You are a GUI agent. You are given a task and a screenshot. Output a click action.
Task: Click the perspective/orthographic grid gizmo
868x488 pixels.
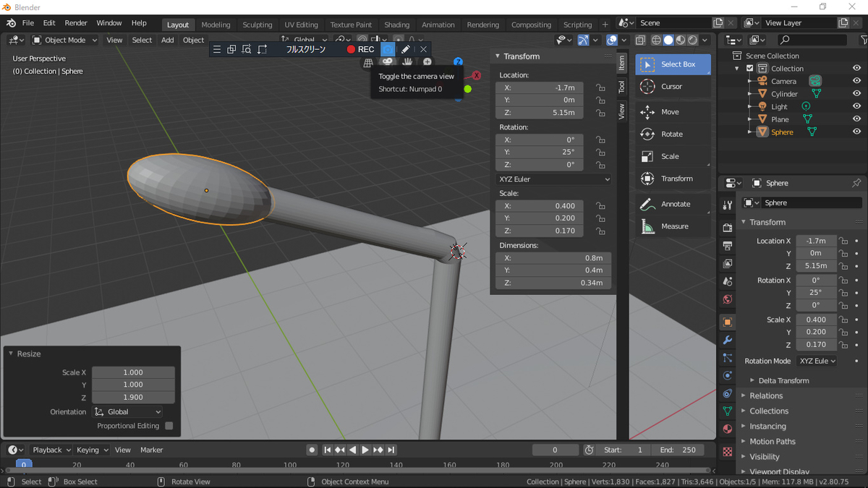coord(368,62)
